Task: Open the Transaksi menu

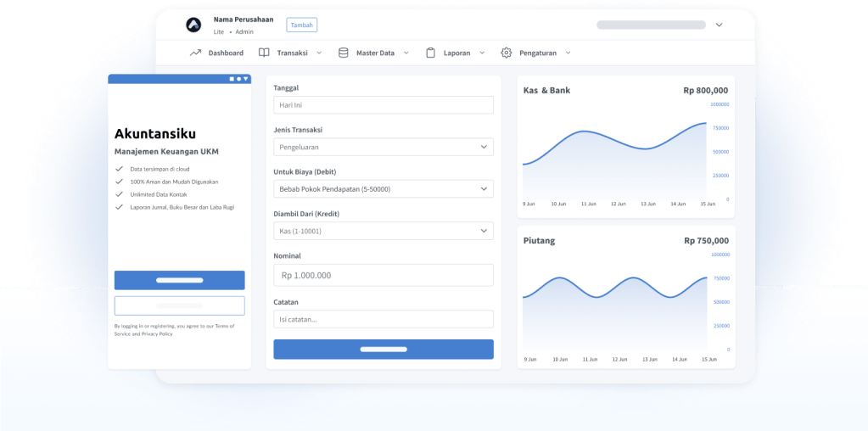Action: (x=292, y=53)
